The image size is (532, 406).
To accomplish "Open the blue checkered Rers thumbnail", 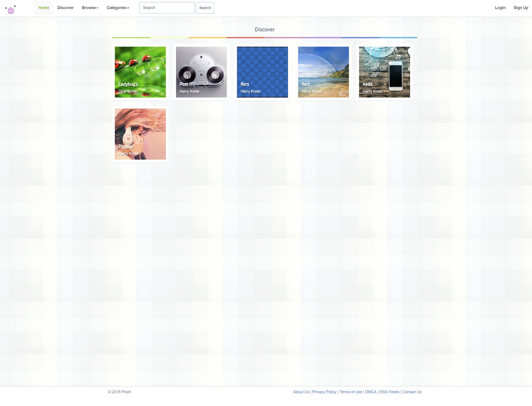I will coord(262,72).
